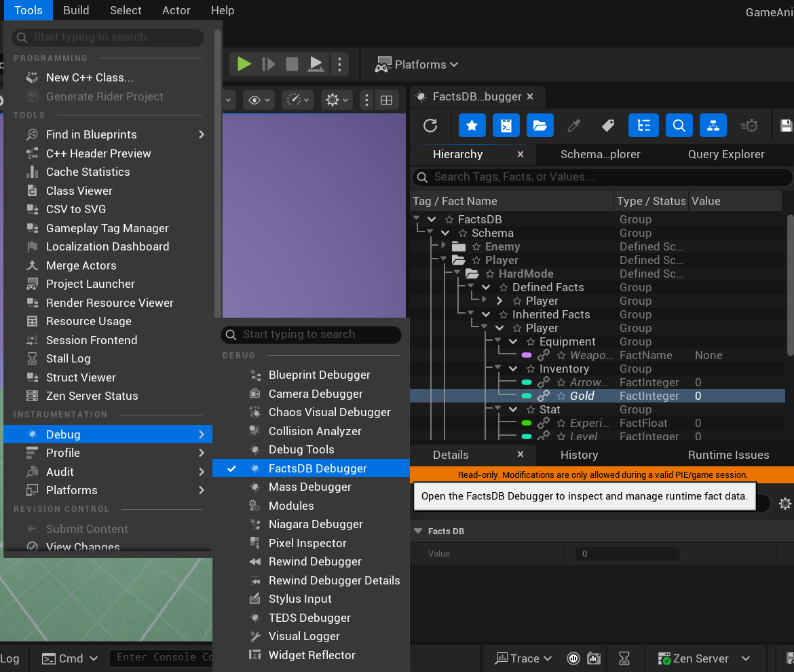Screen dimensions: 794x672
Task: Open the play options three-dot menu
Action: (340, 64)
